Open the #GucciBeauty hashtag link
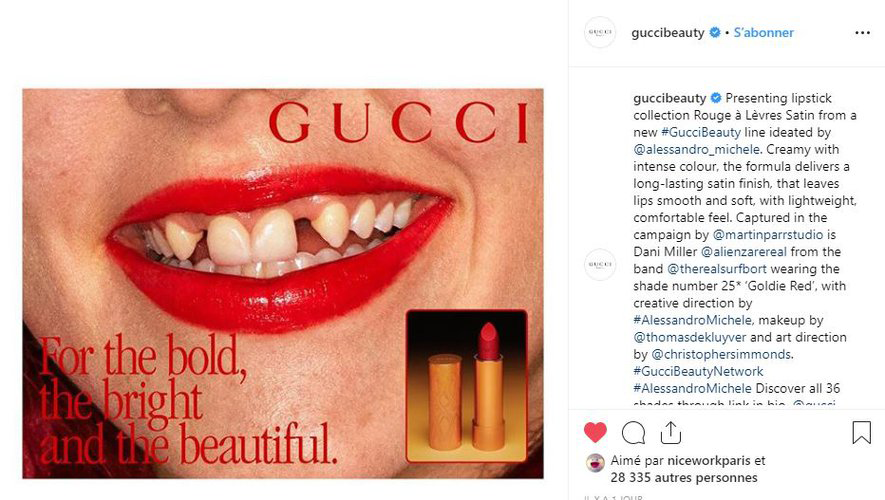The width and height of the screenshot is (885, 500). point(700,133)
